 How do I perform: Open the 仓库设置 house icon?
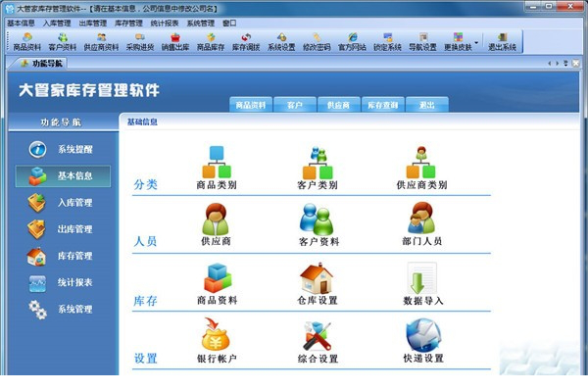coord(318,283)
